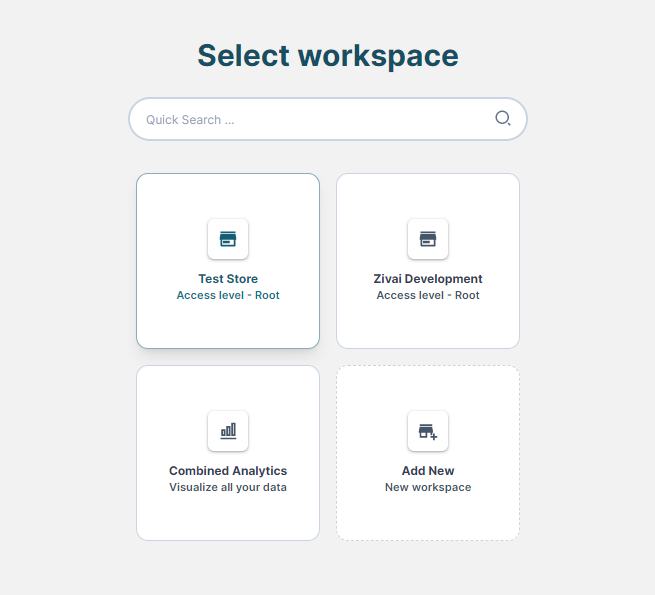This screenshot has height=595, width=655.
Task: Open the Test Store workspace title
Action: [x=228, y=279]
